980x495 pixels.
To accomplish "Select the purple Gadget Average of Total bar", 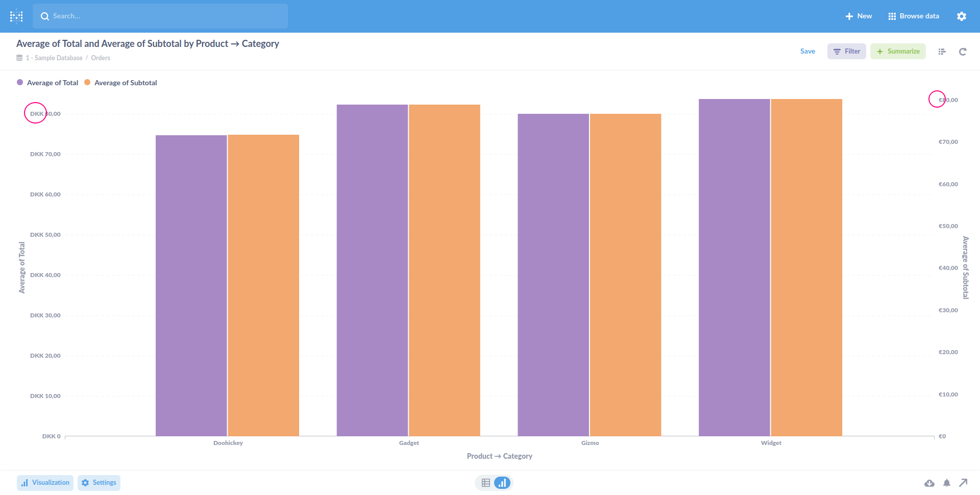I will (372, 265).
